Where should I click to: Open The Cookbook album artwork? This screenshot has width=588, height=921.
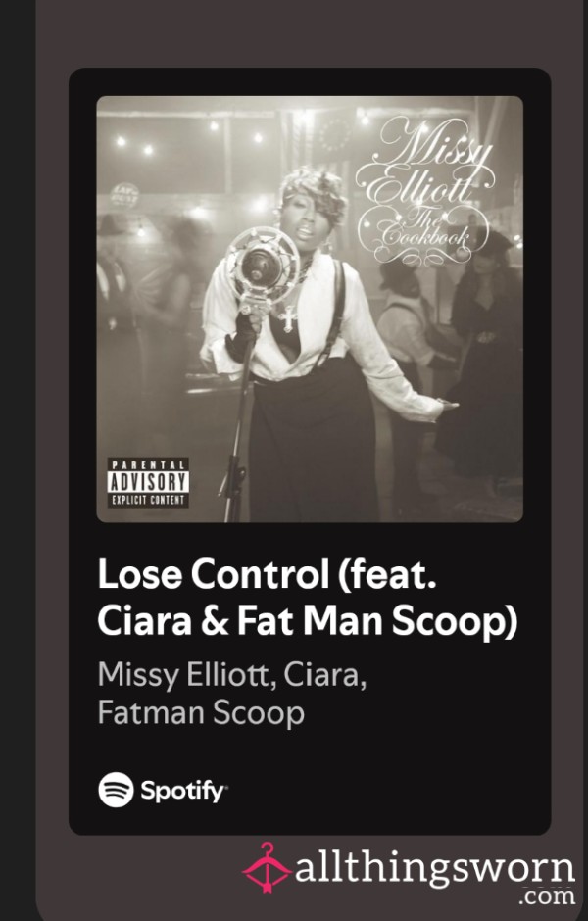click(x=310, y=309)
